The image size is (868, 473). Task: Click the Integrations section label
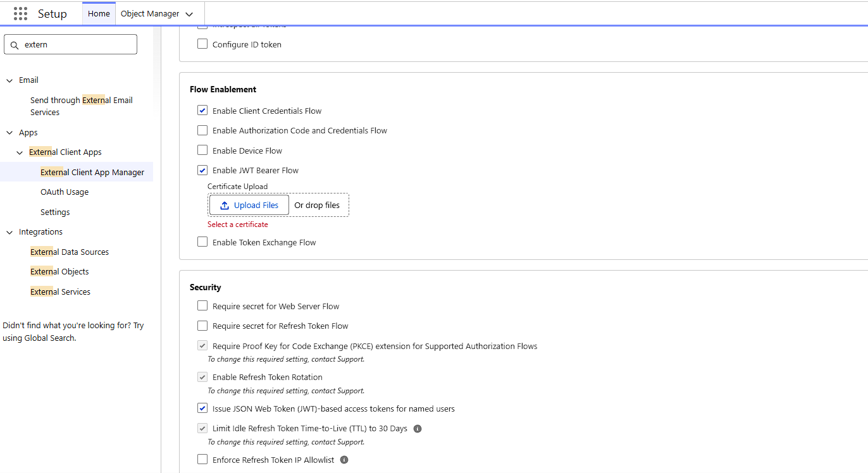click(40, 232)
